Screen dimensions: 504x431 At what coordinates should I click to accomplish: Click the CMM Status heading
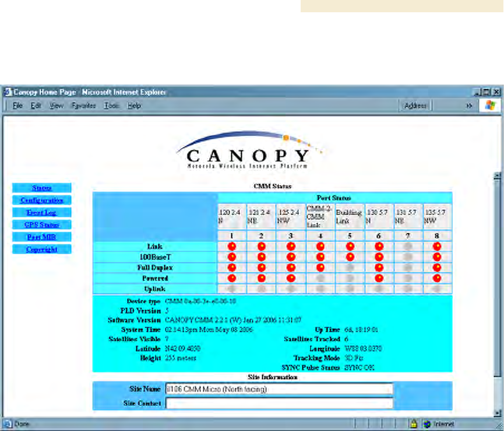point(272,186)
